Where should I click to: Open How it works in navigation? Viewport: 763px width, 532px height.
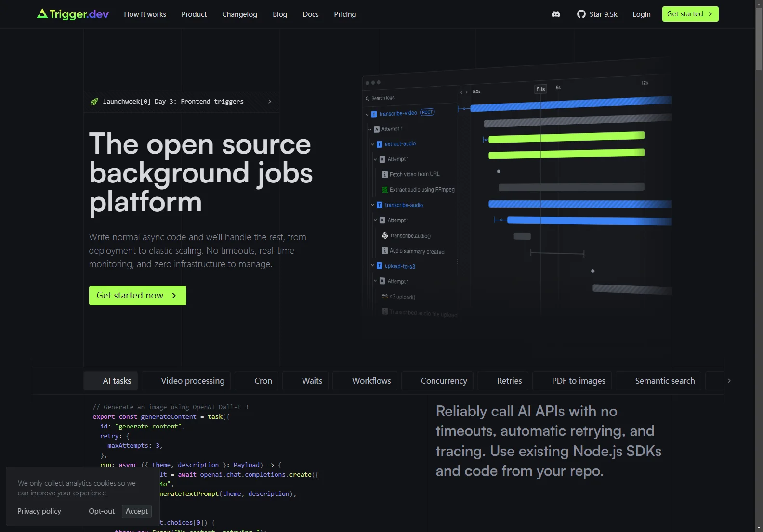coord(145,14)
